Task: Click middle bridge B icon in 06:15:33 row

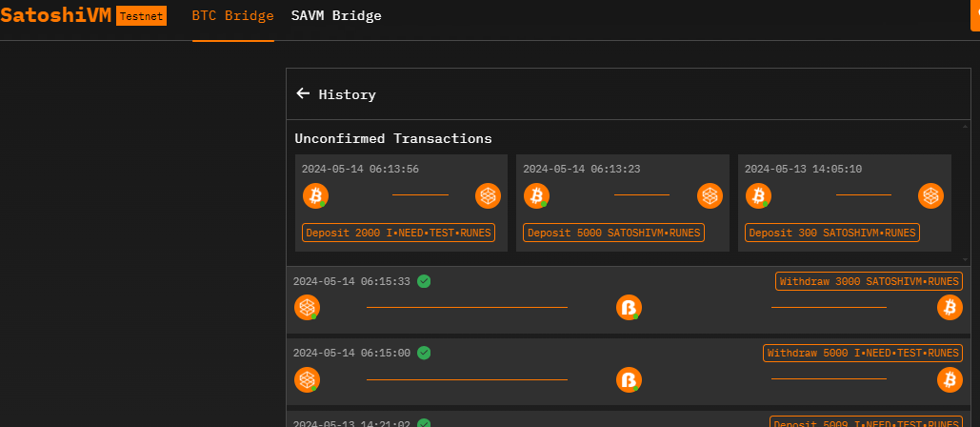Action: tap(629, 308)
